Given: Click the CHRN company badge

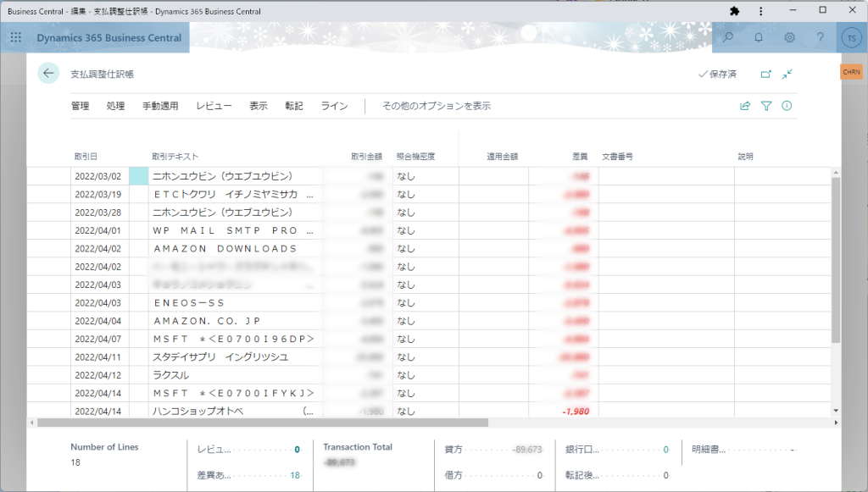Looking at the screenshot, I should [851, 72].
